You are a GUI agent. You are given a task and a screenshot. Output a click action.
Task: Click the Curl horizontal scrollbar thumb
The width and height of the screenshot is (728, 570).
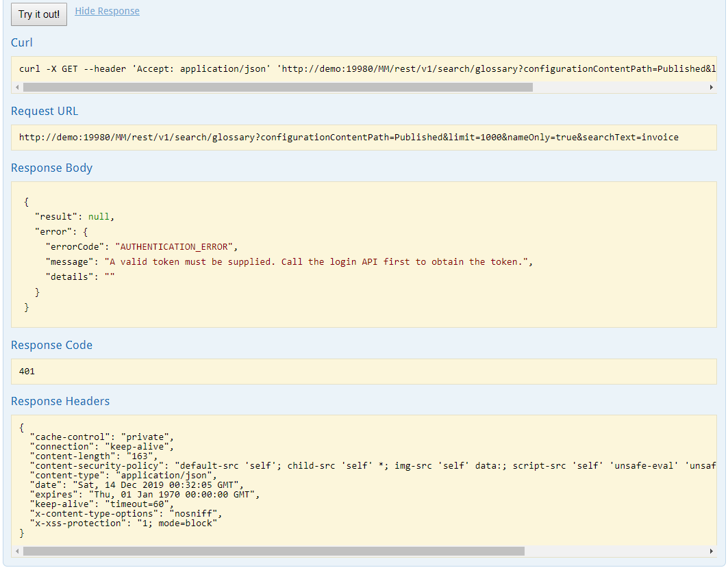coord(277,88)
